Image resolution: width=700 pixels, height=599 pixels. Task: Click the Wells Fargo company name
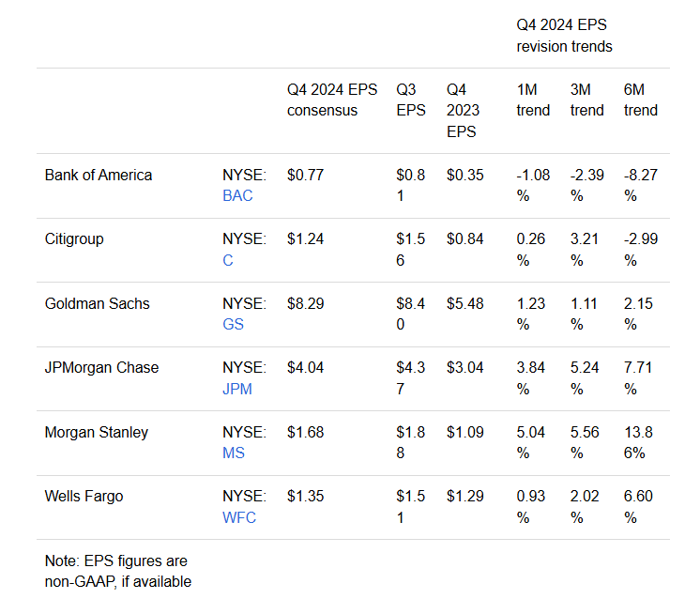(x=84, y=496)
